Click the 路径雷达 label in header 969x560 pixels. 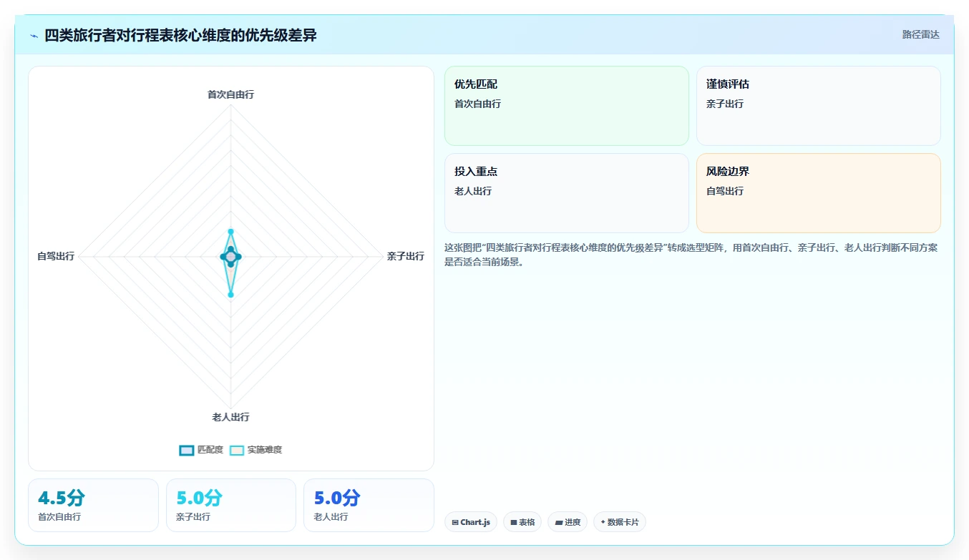coord(920,34)
